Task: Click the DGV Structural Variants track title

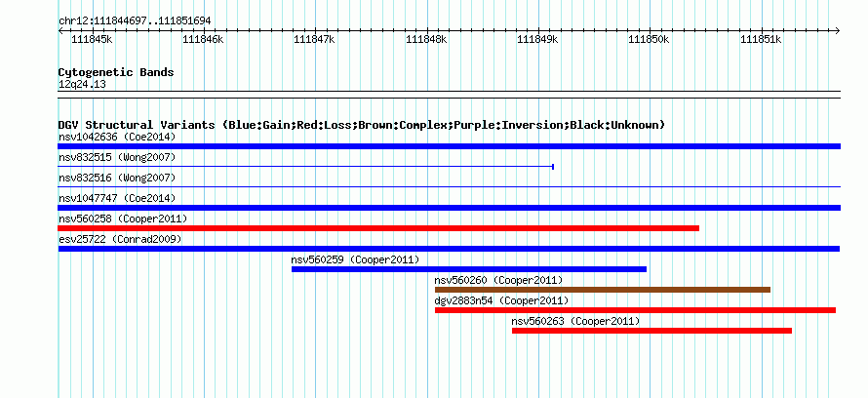Action: tap(362, 125)
